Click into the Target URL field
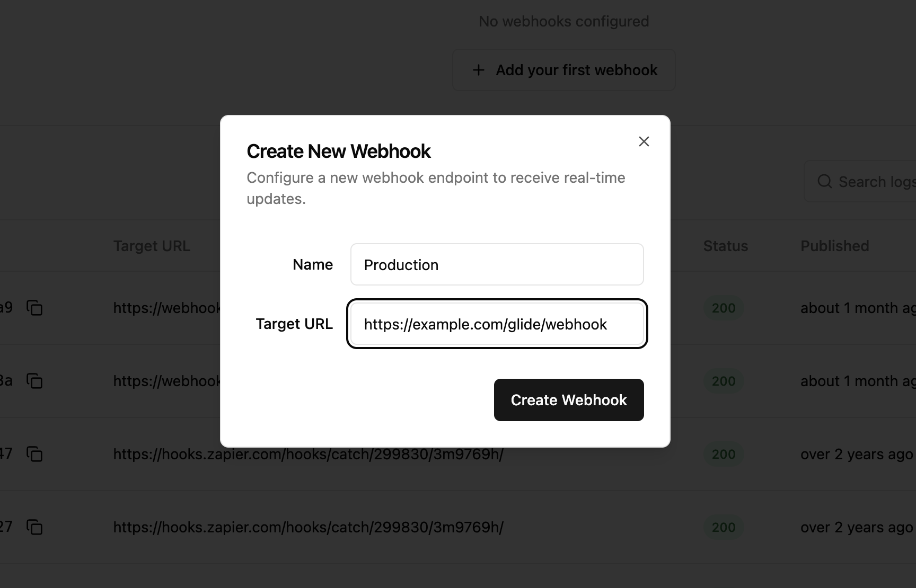 (x=497, y=324)
